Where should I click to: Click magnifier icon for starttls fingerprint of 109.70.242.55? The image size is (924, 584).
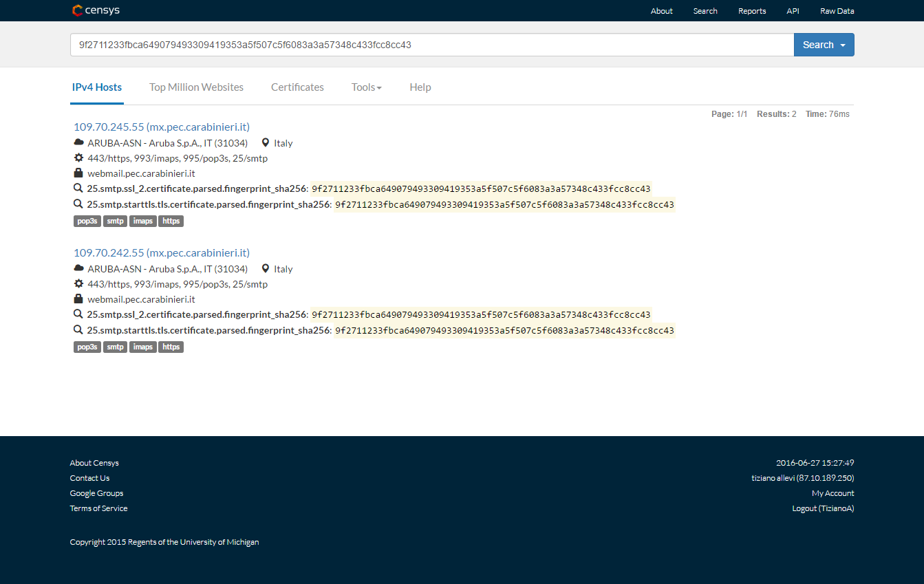(x=78, y=330)
